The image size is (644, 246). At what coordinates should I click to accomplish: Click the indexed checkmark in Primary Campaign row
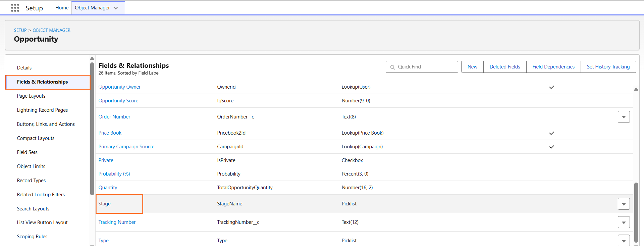tap(551, 147)
